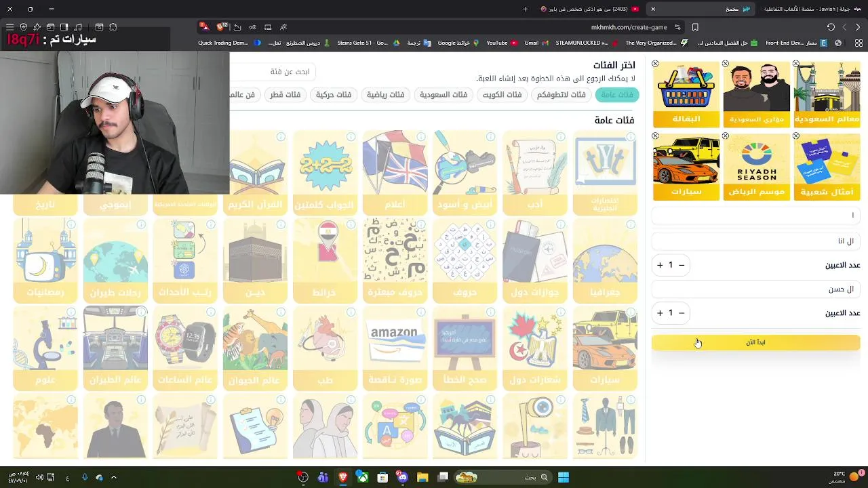
Task: Reload the mkhmkh.com page
Action: coord(831,27)
